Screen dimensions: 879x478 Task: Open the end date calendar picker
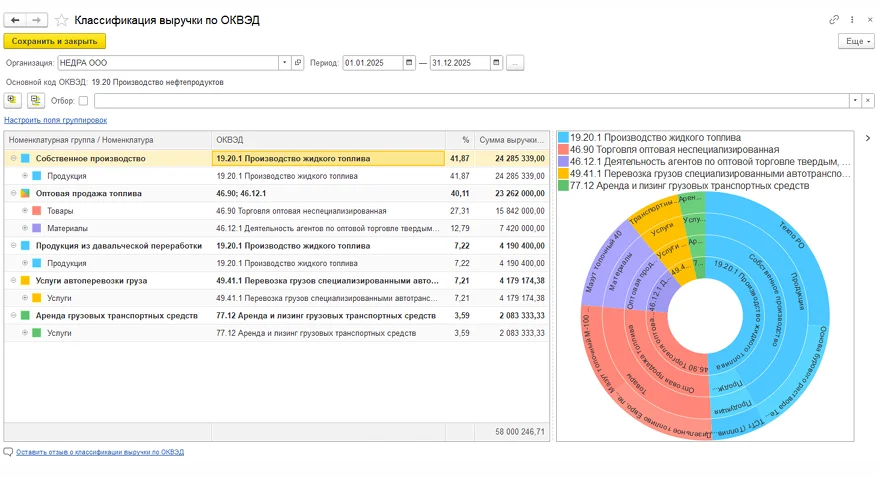pos(496,62)
